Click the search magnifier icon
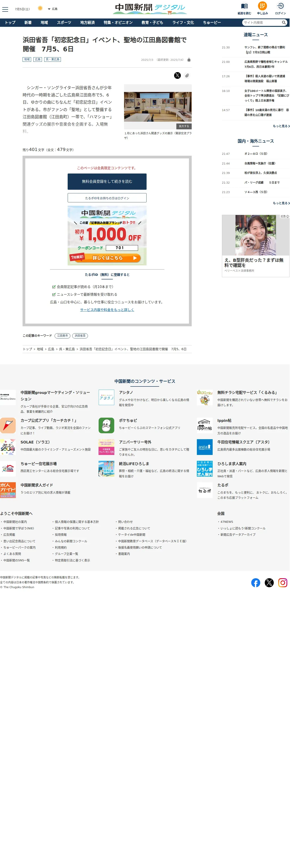This screenshot has width=290, height=868. [x=284, y=23]
